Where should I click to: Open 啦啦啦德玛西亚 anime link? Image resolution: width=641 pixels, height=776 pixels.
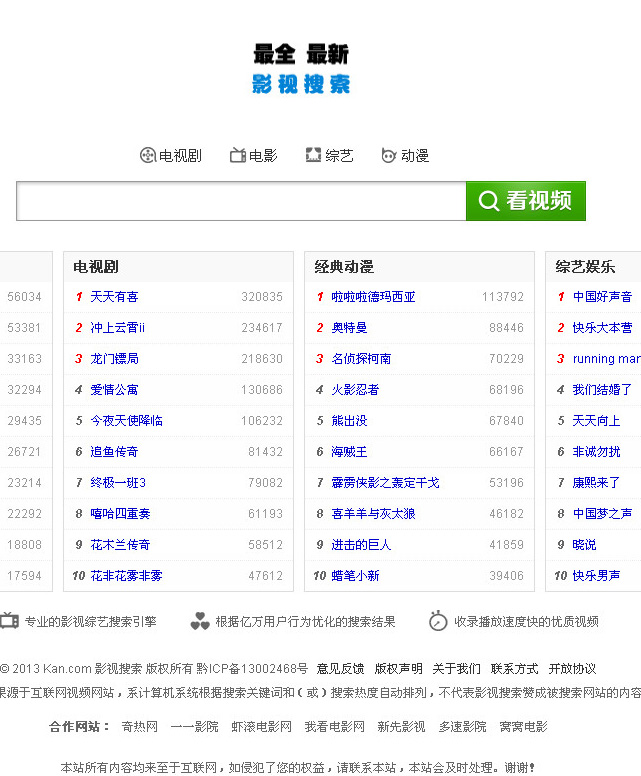pyautogui.click(x=373, y=297)
